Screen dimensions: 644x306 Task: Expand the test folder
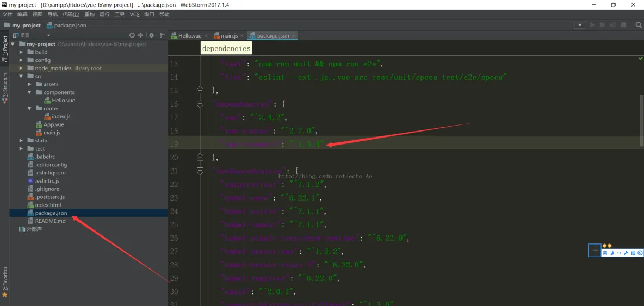pos(21,148)
